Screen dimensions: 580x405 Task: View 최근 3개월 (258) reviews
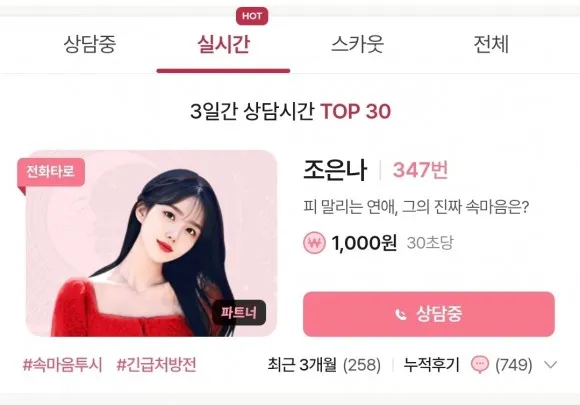coord(324,365)
